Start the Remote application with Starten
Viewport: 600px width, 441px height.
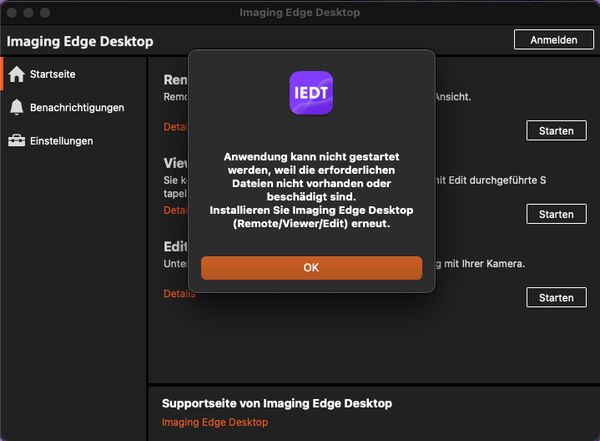tap(556, 131)
